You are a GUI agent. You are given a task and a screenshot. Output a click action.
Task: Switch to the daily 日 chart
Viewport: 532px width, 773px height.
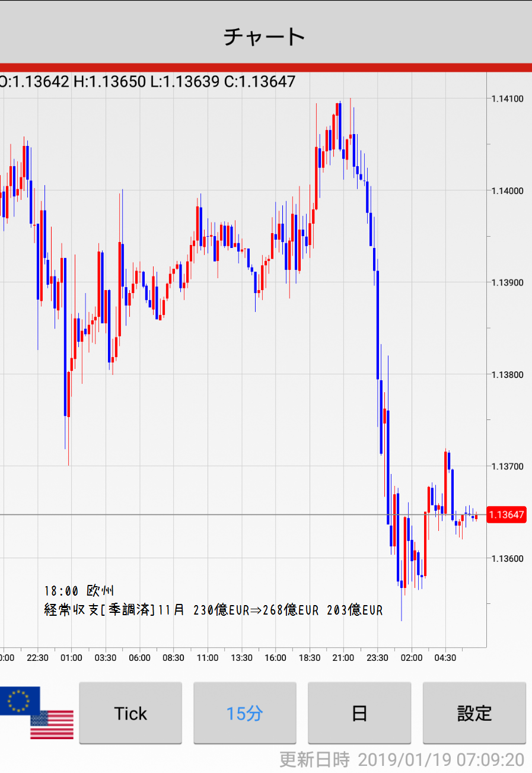[x=359, y=713]
